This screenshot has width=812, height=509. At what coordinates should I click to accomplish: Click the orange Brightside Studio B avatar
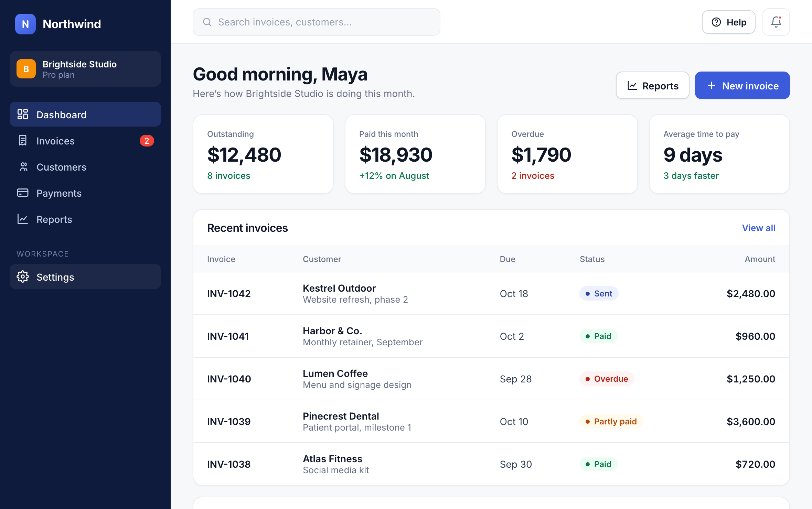[x=26, y=69]
